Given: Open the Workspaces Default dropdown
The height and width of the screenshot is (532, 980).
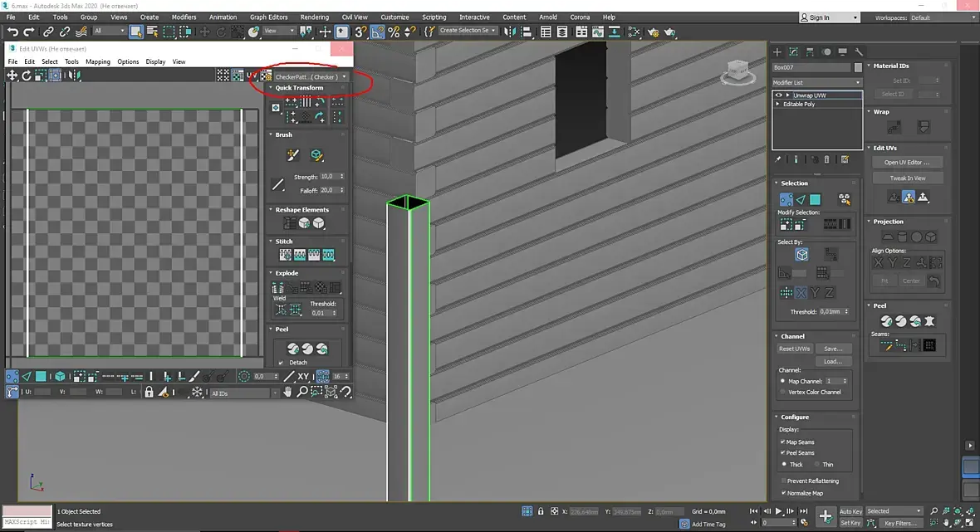Looking at the screenshot, I should [943, 17].
